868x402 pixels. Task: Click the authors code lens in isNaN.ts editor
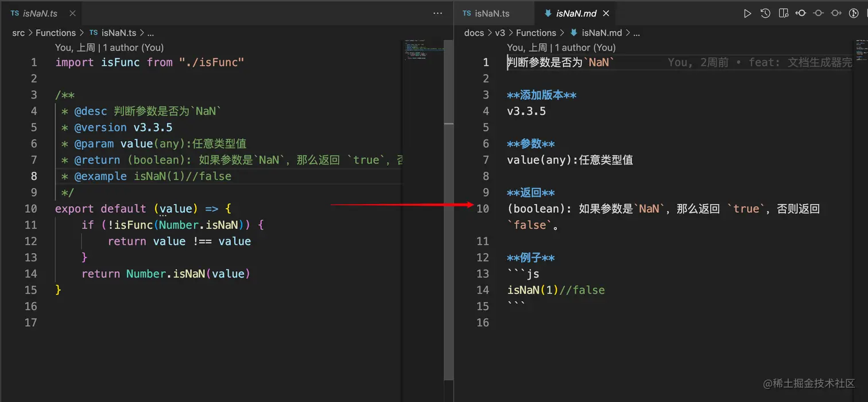pos(110,48)
